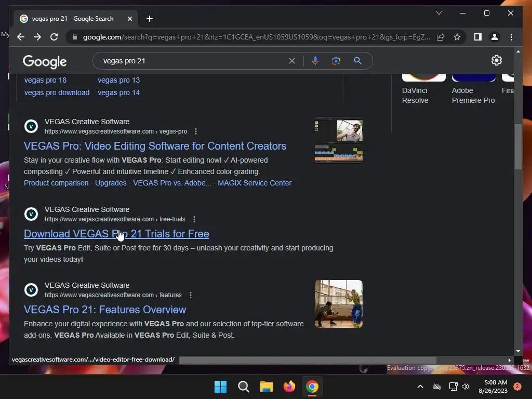This screenshot has height=399, width=532.
Task: Open Download VEGAS Pro 21 Trials link
Action: tap(116, 234)
